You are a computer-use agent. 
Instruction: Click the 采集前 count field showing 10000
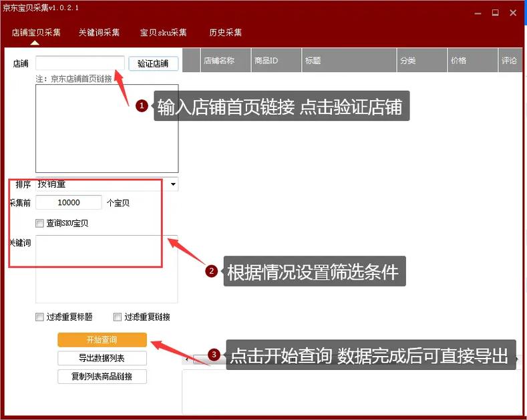tap(69, 202)
